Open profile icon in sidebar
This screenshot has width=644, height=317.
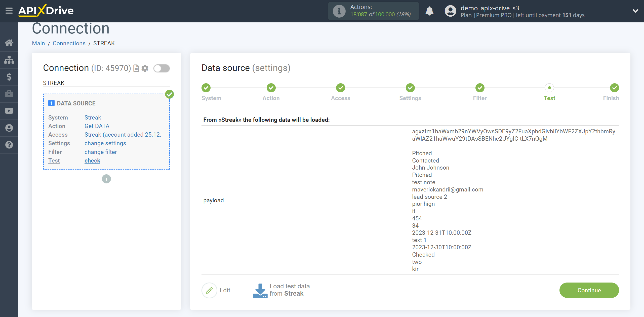9,128
